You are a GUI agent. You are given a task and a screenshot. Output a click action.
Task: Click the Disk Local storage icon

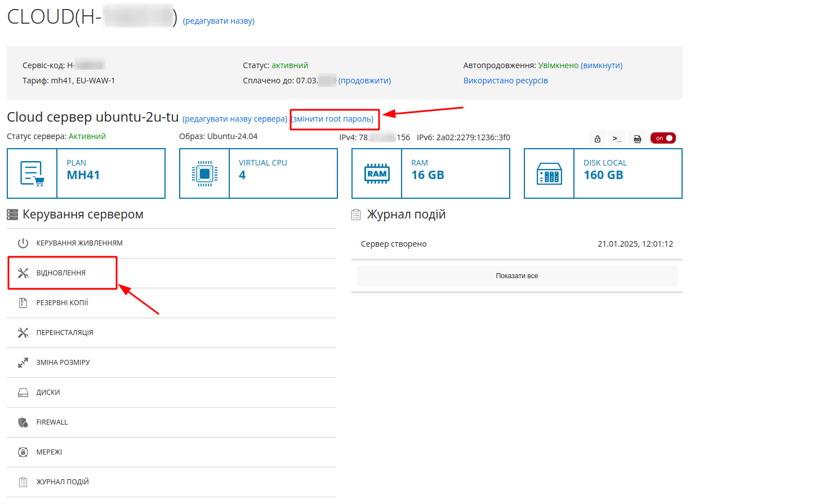pos(549,173)
